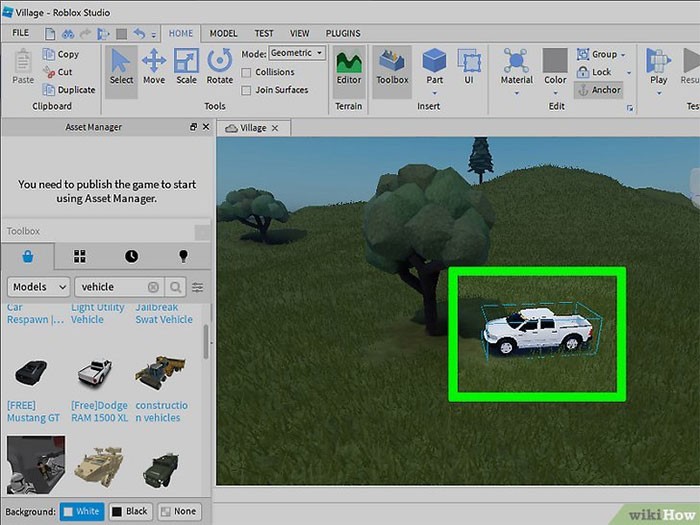Choose the Rotate tool
This screenshot has width=700, height=525.
(219, 66)
